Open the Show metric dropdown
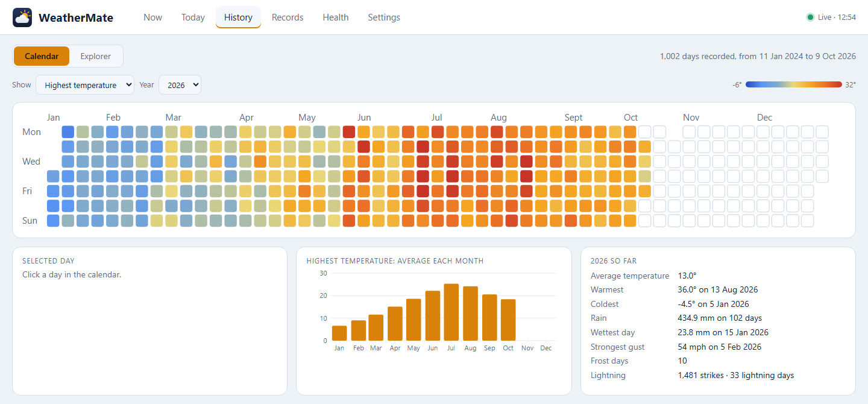This screenshot has height=404, width=868. (x=85, y=85)
